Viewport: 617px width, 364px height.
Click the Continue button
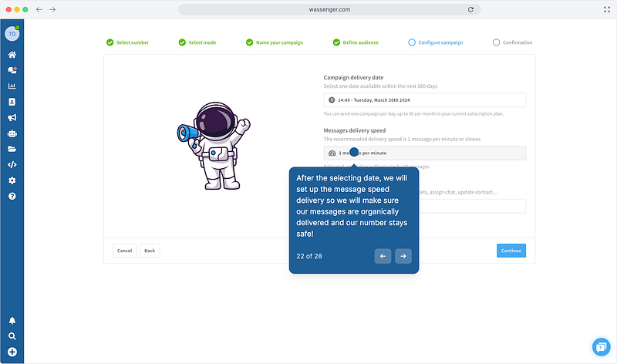(x=511, y=251)
